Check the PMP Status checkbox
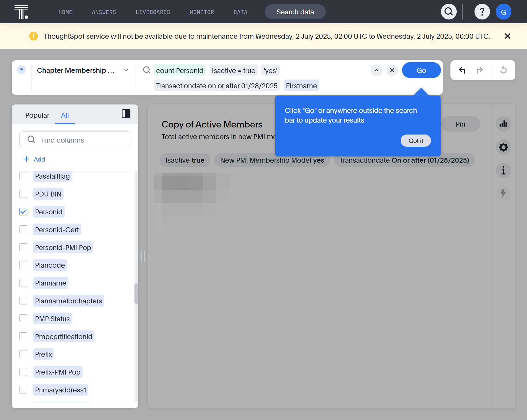527x420 pixels. coord(24,319)
